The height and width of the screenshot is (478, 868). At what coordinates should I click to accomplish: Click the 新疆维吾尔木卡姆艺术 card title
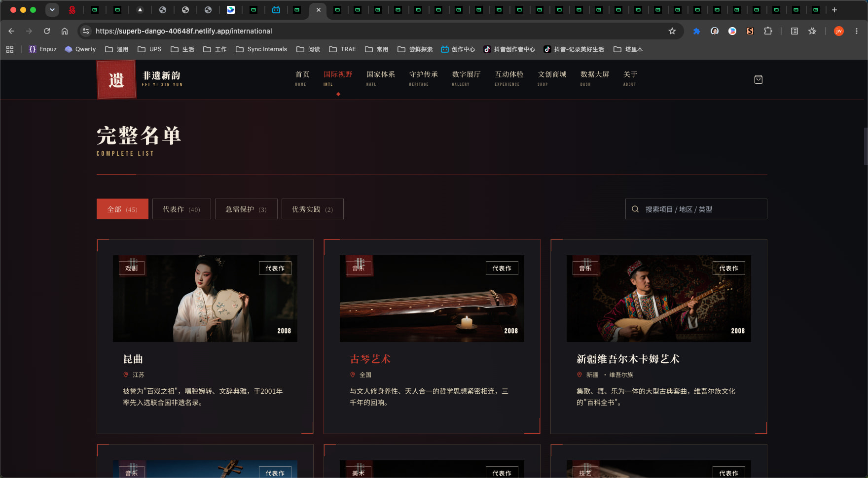click(628, 359)
